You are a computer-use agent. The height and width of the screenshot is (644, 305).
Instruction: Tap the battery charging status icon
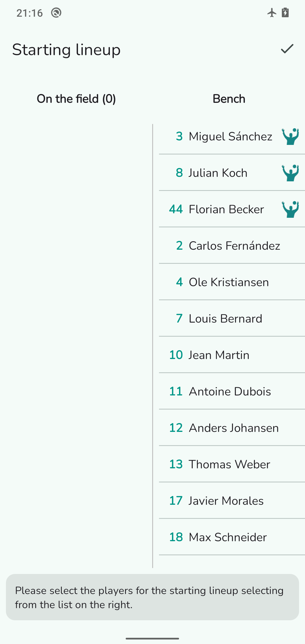pos(285,13)
